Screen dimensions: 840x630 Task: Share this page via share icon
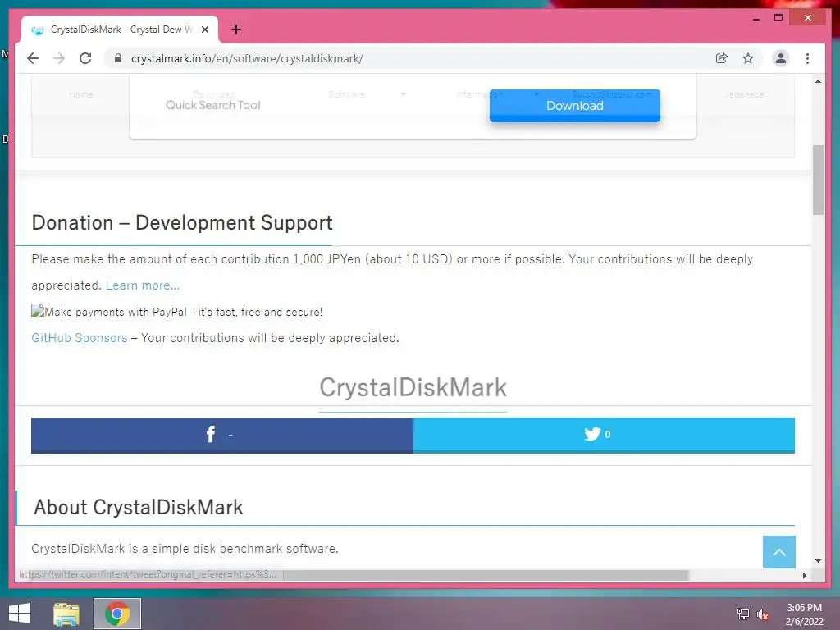pos(722,58)
